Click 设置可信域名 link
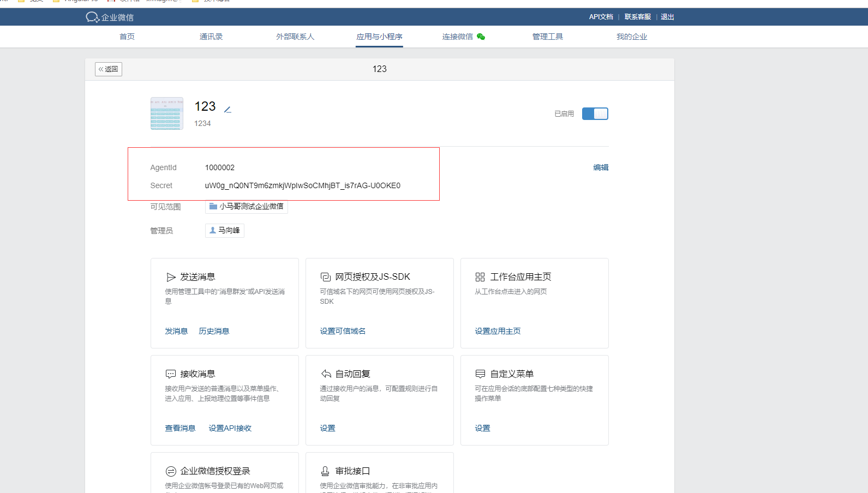This screenshot has height=493, width=868. tap(343, 331)
